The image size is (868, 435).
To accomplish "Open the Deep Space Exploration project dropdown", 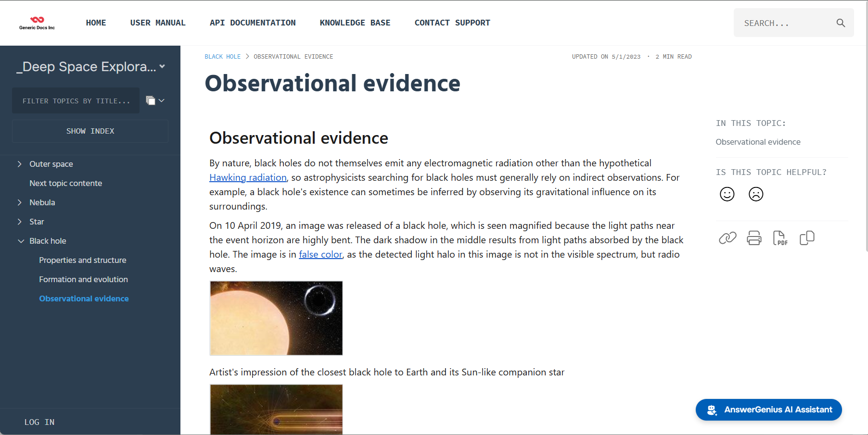I will 162,66.
